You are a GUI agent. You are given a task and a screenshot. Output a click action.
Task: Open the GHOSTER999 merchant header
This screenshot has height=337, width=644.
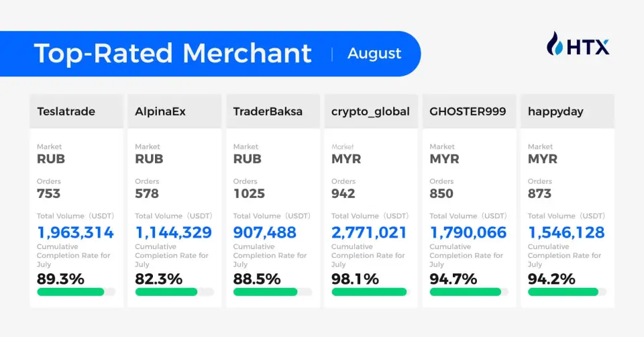[x=470, y=111]
